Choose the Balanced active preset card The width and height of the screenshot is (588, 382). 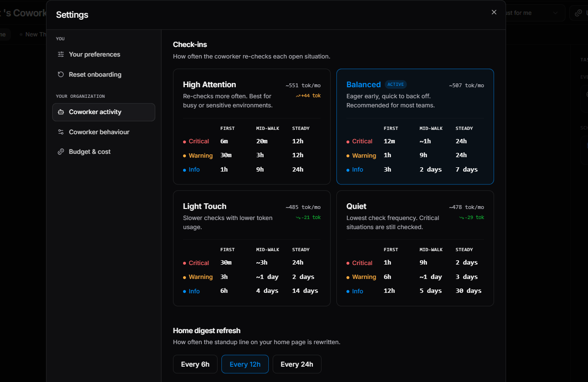click(415, 127)
